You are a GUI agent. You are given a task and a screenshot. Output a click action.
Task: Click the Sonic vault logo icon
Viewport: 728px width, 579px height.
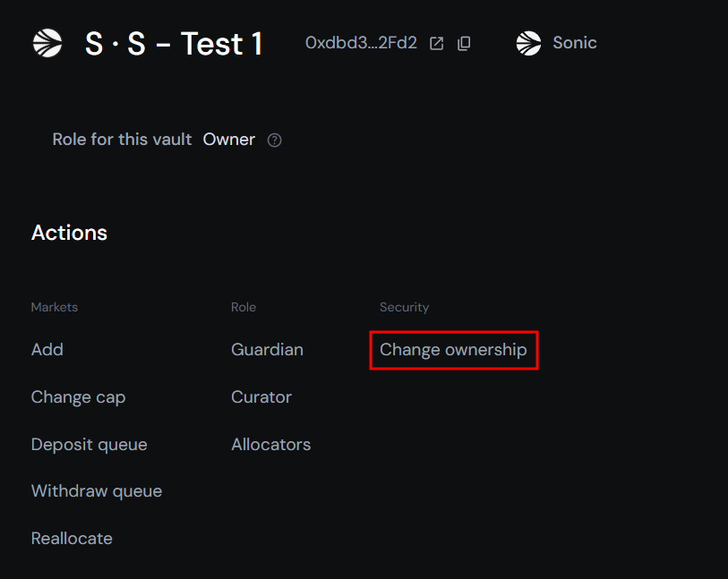click(x=47, y=43)
